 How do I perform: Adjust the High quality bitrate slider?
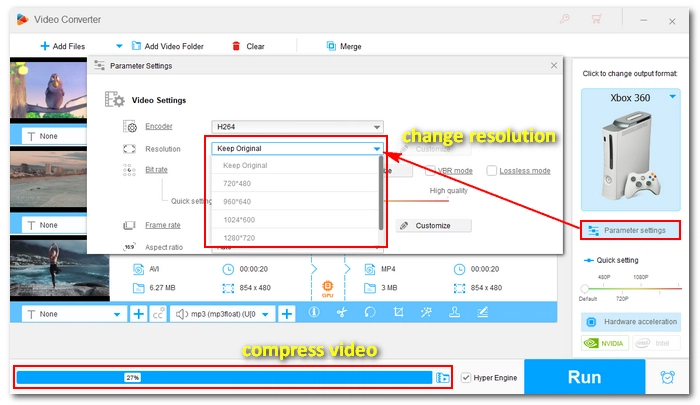[x=417, y=201]
